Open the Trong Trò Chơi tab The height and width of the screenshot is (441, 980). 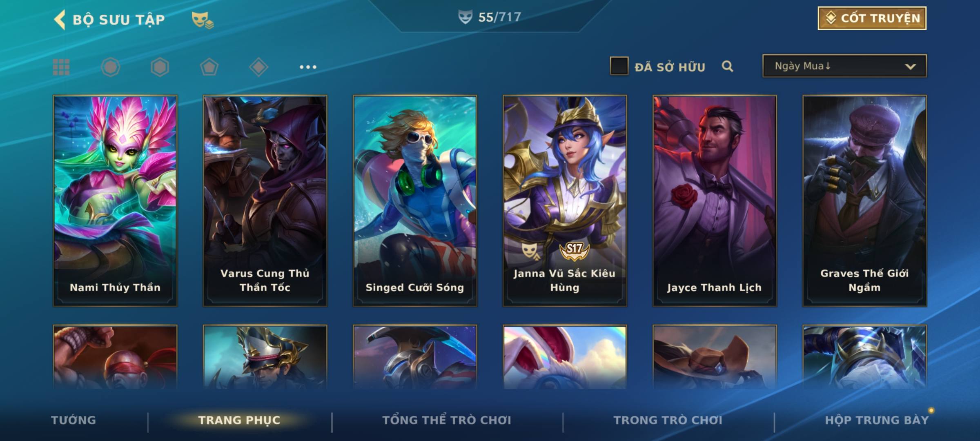point(668,420)
